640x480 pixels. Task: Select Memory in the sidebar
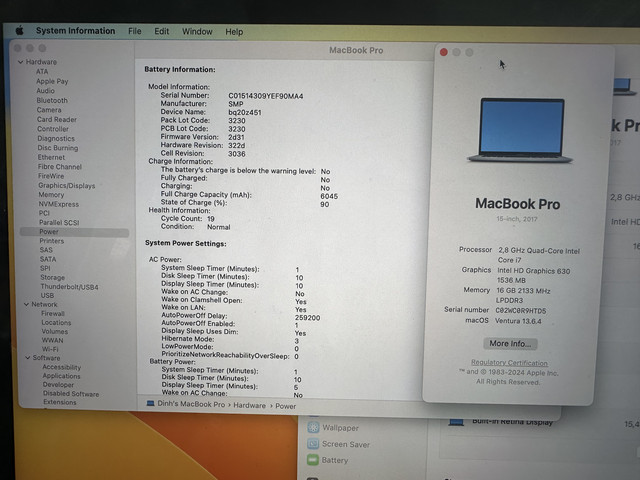(x=51, y=195)
